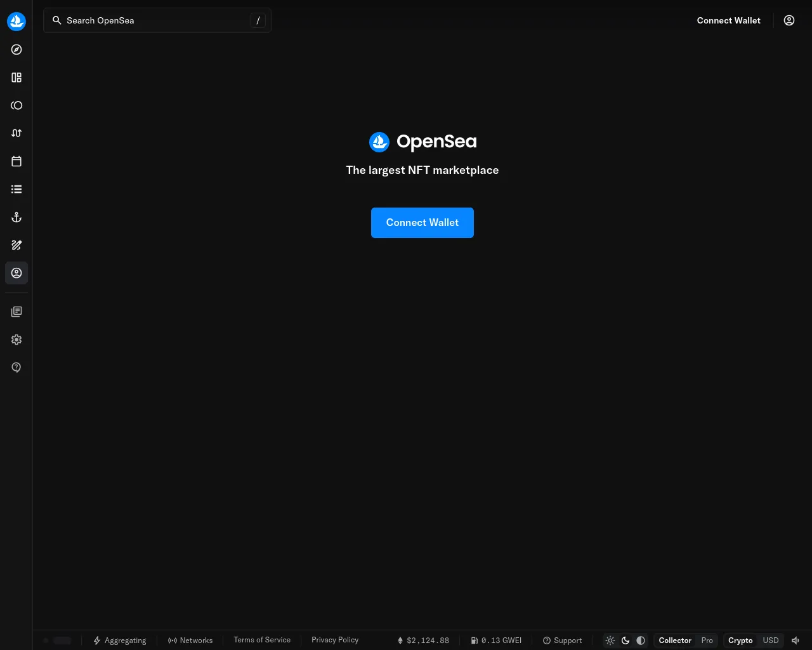The image size is (812, 650).
Task: Open Settings via the gear icon
Action: [x=16, y=340]
